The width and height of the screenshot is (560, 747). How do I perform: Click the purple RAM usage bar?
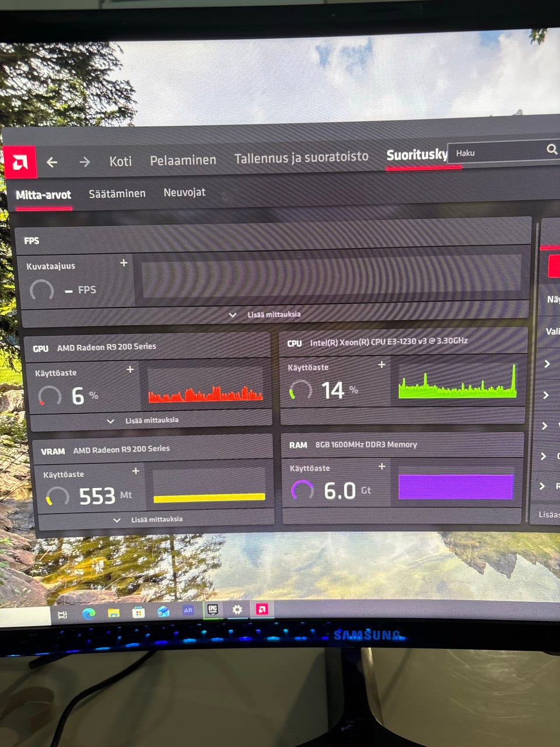[x=456, y=487]
